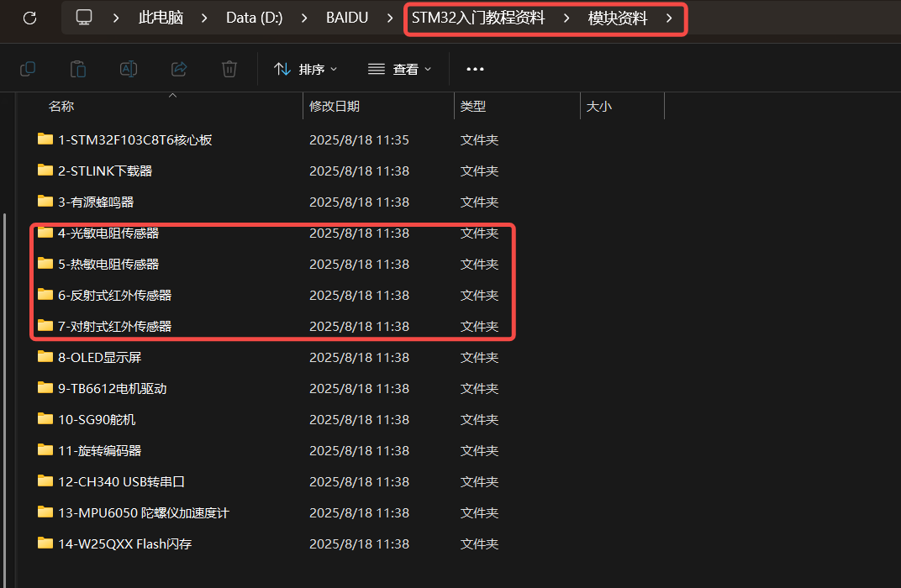Select folder name 2-STLINK下载器
Viewport: 901px width, 588px height.
(x=105, y=171)
